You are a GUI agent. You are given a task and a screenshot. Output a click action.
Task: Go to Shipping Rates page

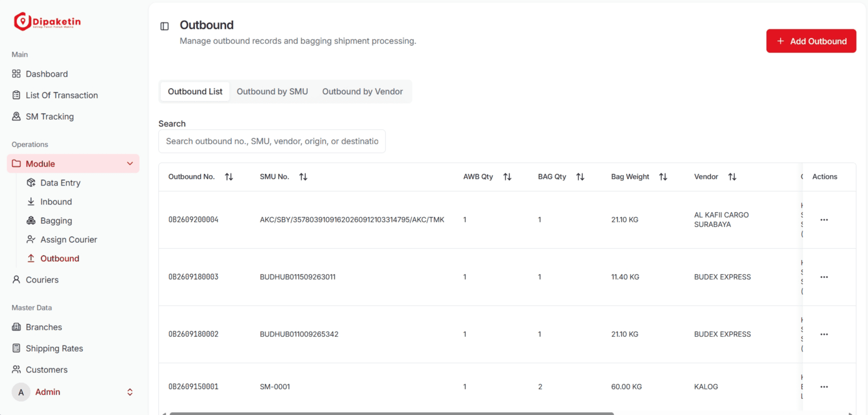point(54,348)
